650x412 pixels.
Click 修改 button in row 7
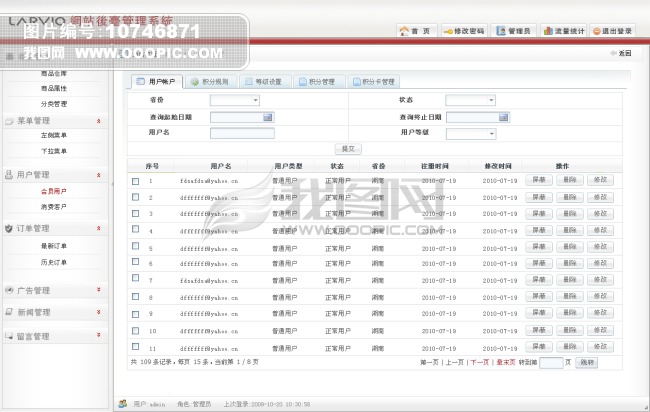(600, 280)
